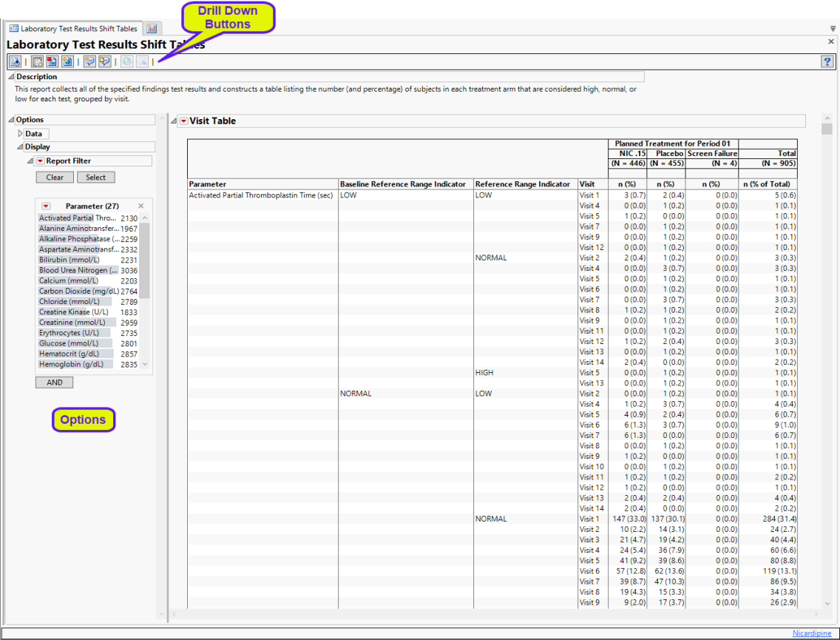Click the help question mark icon
840x640 pixels.
(827, 61)
